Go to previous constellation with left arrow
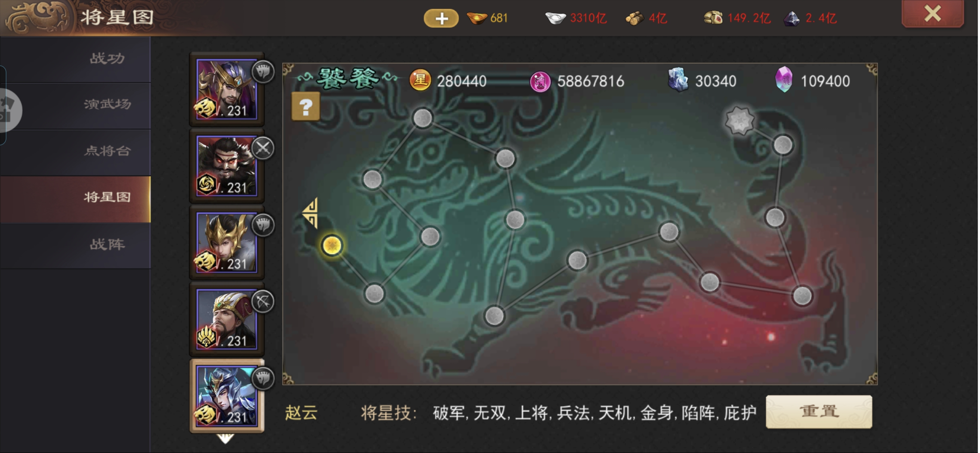This screenshot has width=980, height=453. coord(310,213)
